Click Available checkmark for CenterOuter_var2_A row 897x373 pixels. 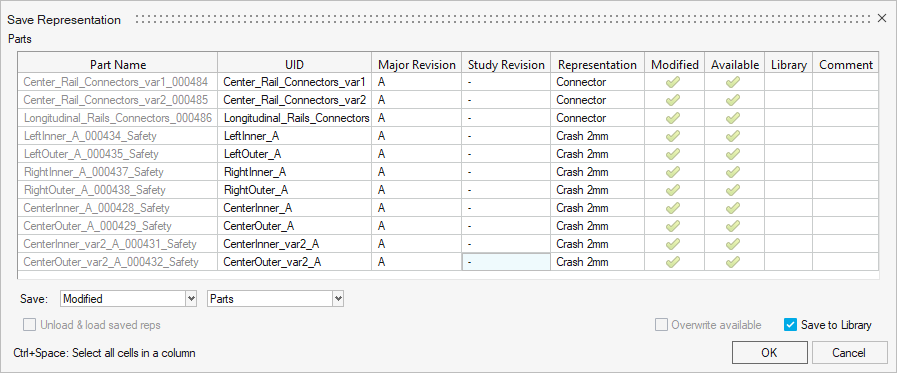733,262
